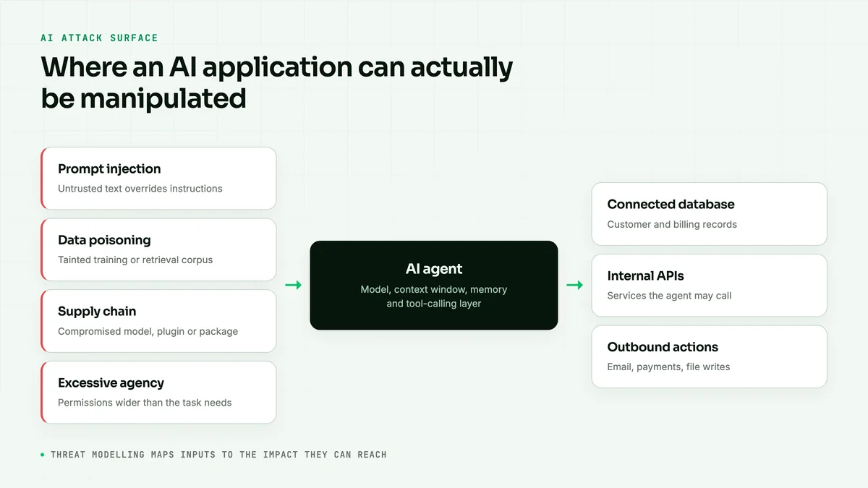Click the "AI agent" title in the dark box
Image resolution: width=868 pixels, height=488 pixels.
[x=434, y=269]
